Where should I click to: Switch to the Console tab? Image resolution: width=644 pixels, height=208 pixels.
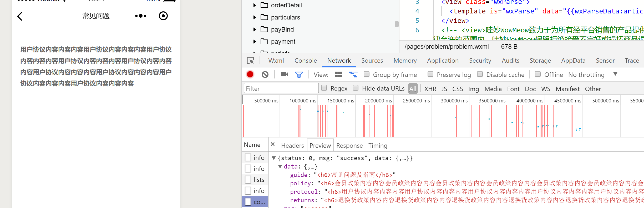[306, 61]
